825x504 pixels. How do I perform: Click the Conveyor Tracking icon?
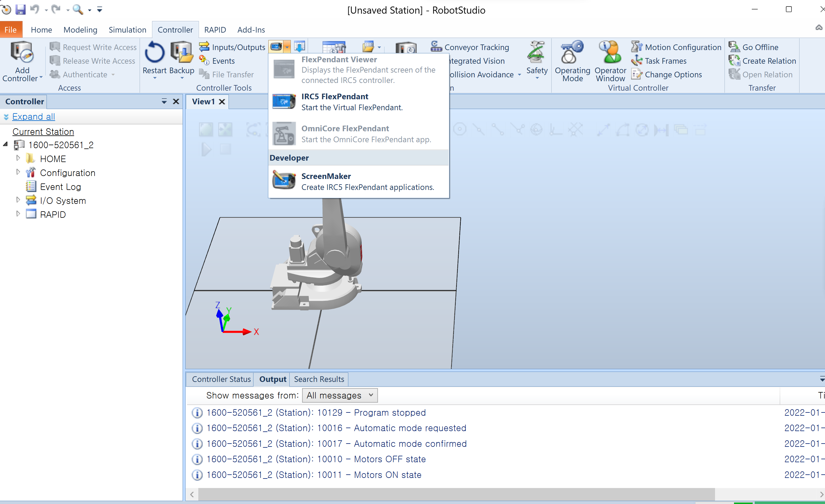point(436,47)
